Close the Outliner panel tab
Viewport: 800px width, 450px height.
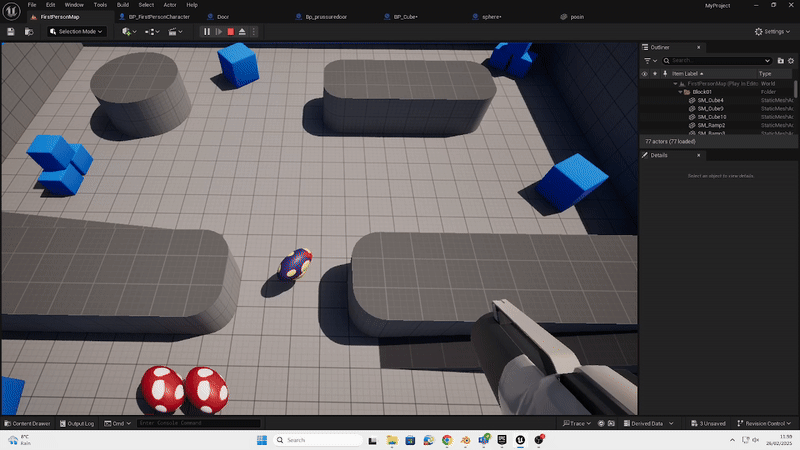(x=698, y=47)
